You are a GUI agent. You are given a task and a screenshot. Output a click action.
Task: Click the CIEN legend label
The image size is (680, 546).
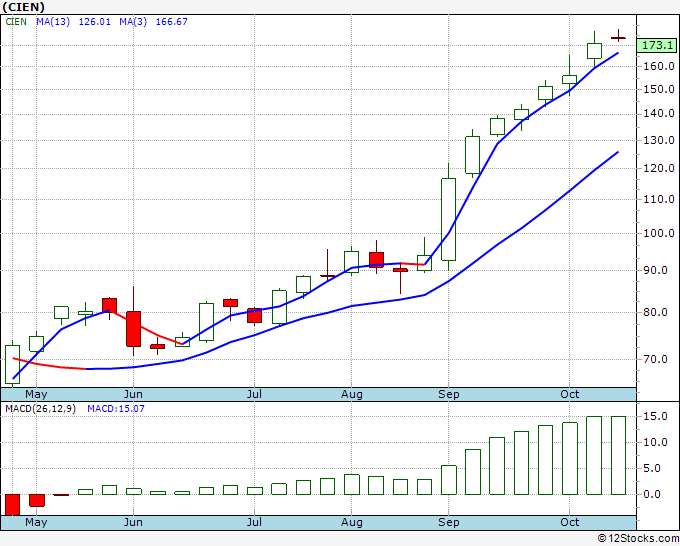16,22
